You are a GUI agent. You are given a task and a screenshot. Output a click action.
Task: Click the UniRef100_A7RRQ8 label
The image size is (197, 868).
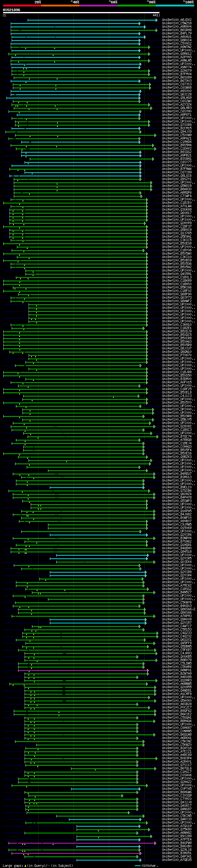[x=177, y=440]
